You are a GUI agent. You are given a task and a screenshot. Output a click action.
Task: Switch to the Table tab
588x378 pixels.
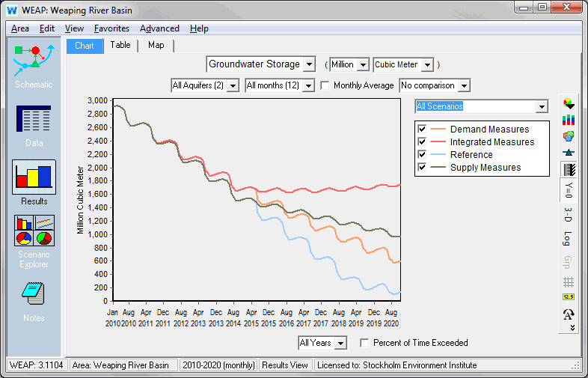click(120, 46)
